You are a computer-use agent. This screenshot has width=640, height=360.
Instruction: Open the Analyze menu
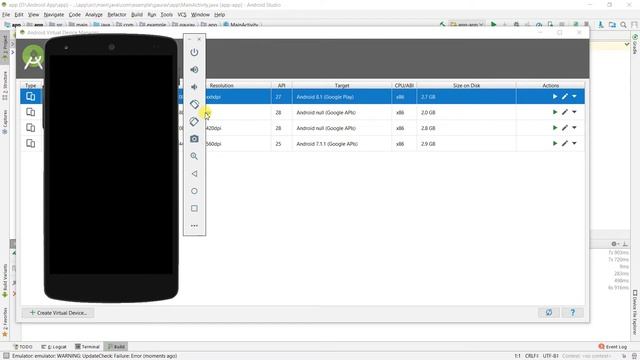(x=94, y=14)
